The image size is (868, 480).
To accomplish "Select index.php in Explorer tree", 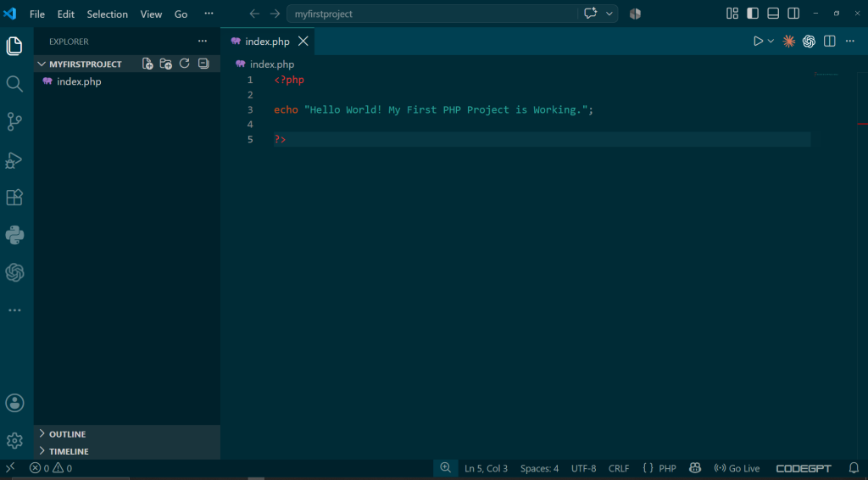I will [127, 81].
